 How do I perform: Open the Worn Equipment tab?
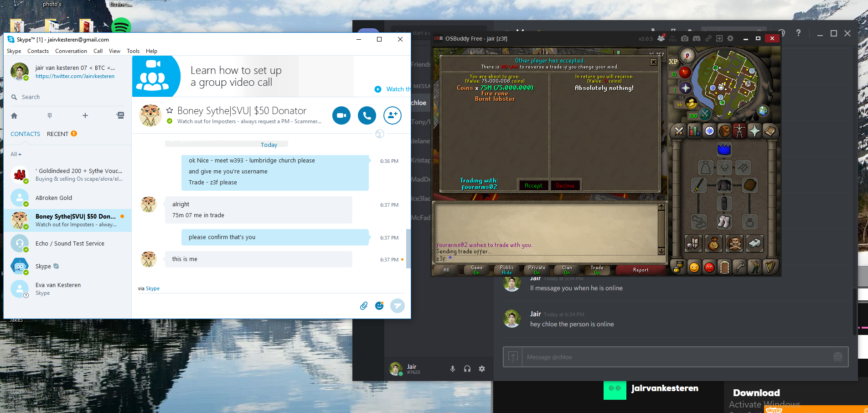click(739, 131)
